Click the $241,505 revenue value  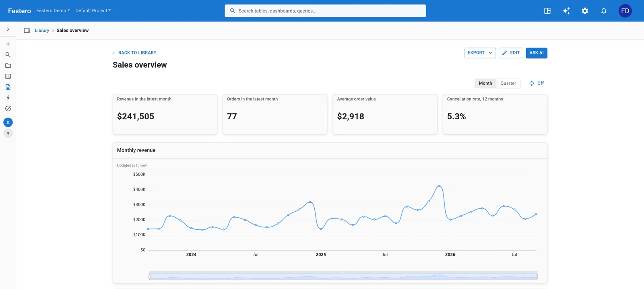click(136, 116)
